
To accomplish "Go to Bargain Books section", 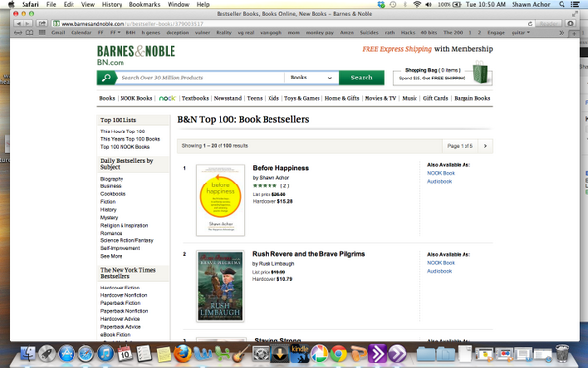I will click(471, 98).
